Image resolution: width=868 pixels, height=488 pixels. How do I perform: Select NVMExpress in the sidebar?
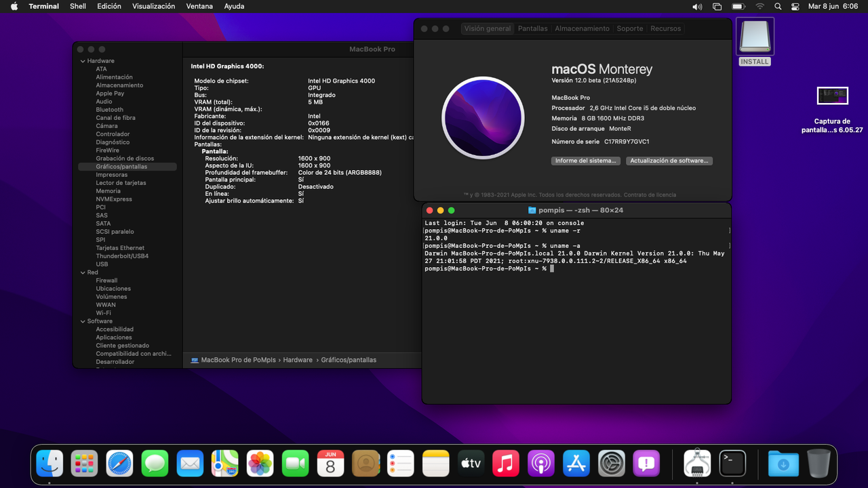tap(114, 199)
